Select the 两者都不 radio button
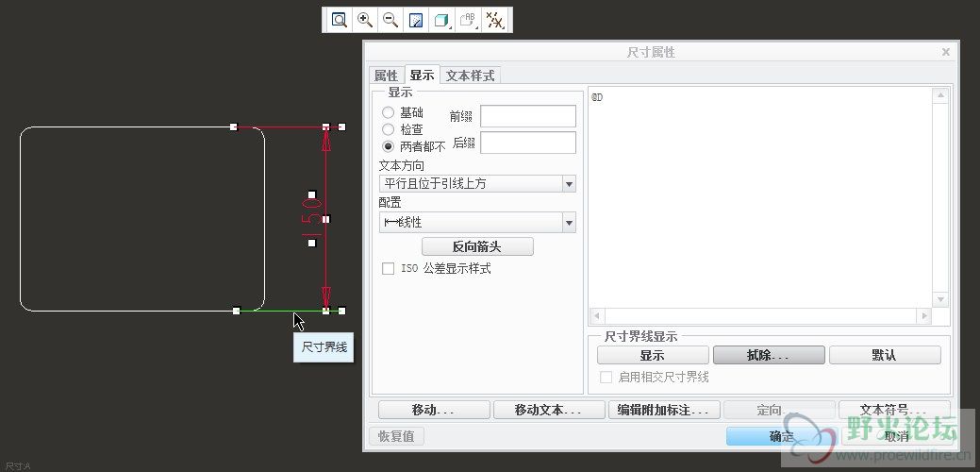The height and width of the screenshot is (472, 980). point(388,146)
